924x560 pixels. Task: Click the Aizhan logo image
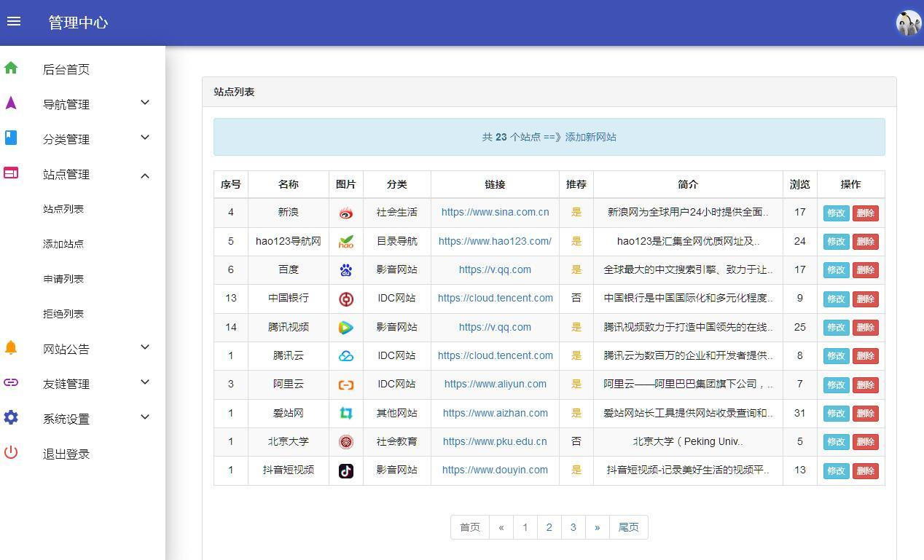coord(346,414)
